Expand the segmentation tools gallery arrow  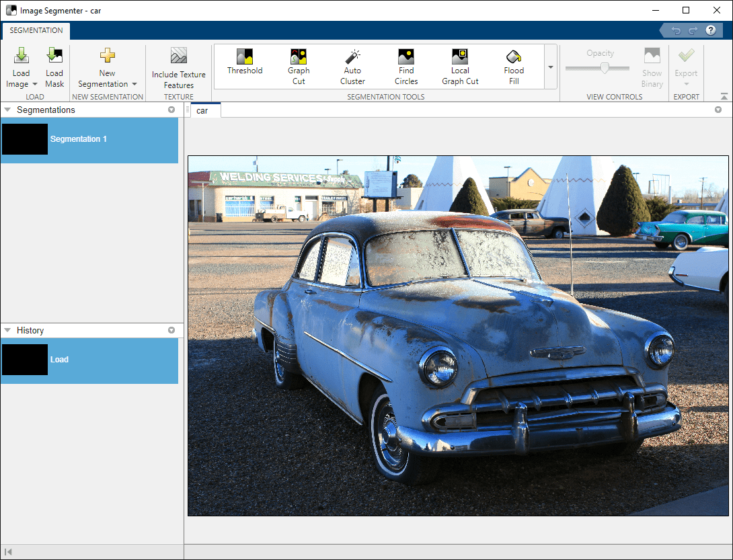(x=551, y=67)
